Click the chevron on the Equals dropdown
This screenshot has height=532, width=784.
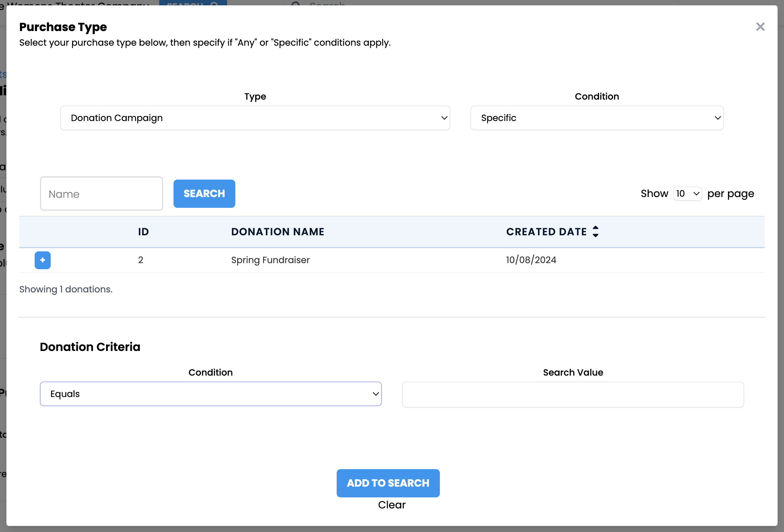tap(376, 394)
